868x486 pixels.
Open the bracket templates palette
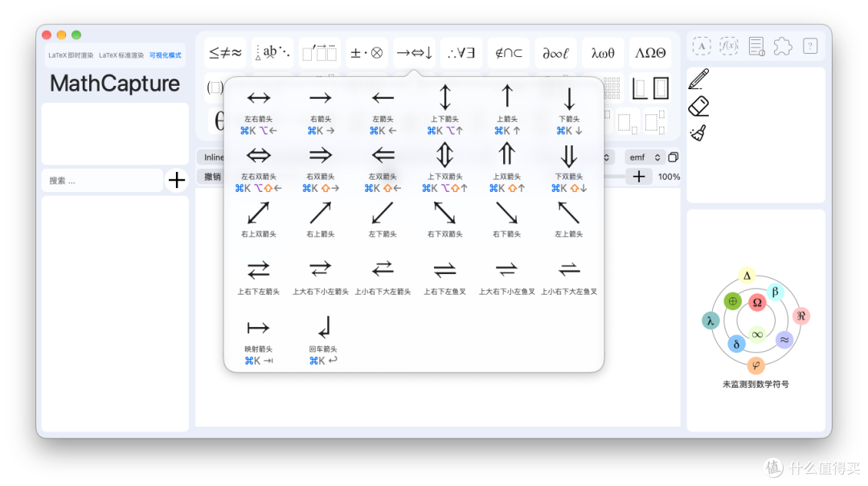click(215, 88)
